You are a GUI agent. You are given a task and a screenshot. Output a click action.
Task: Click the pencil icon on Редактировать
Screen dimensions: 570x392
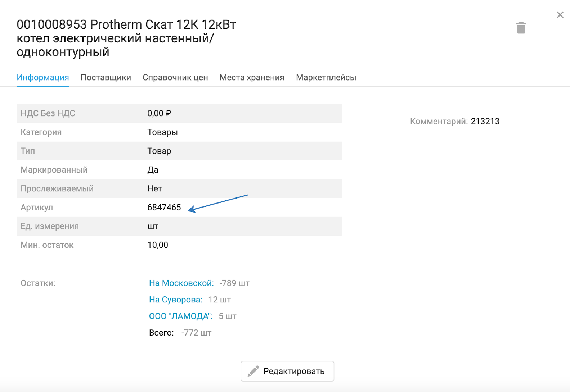(x=253, y=371)
